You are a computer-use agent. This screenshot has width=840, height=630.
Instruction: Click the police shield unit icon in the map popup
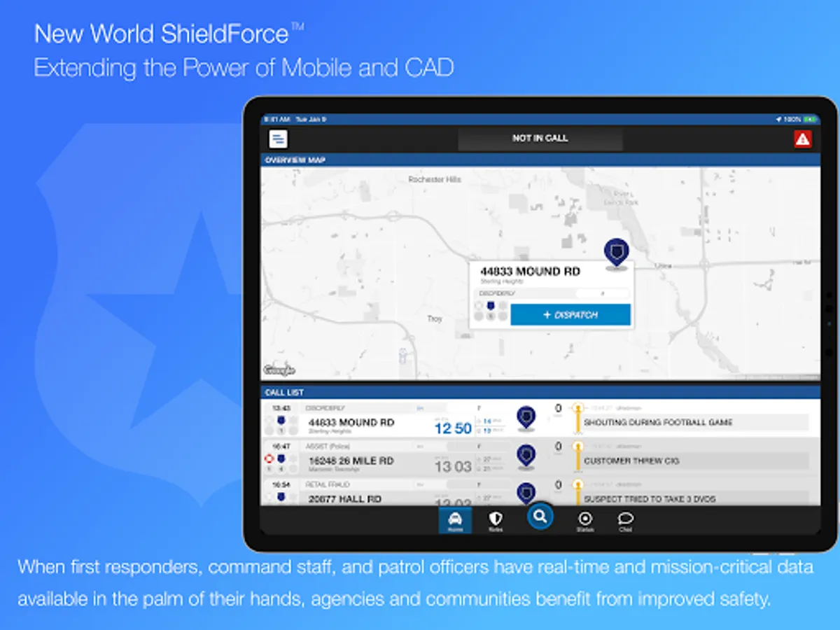pos(491,306)
